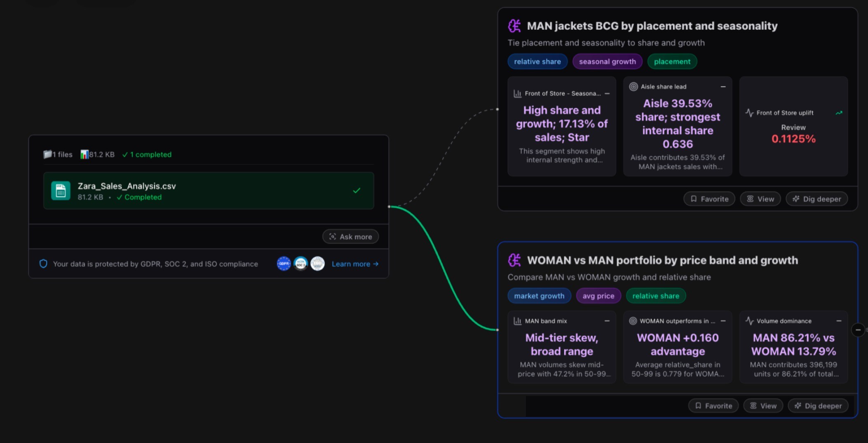Click the target icon on WOMAN outperforms card
868x443 pixels.
coord(633,321)
